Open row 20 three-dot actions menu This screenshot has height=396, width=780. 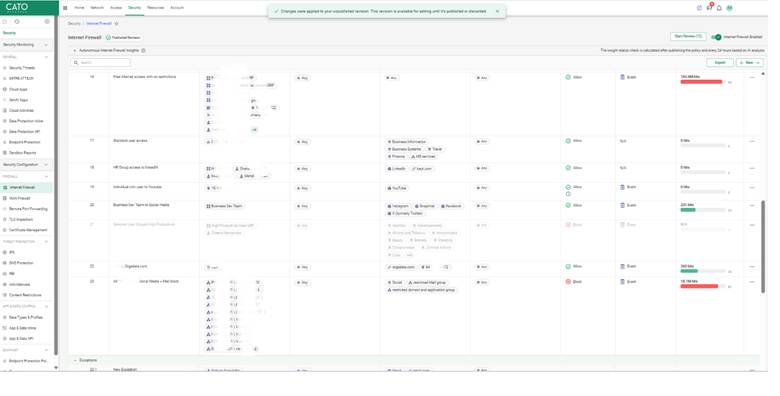(x=752, y=205)
